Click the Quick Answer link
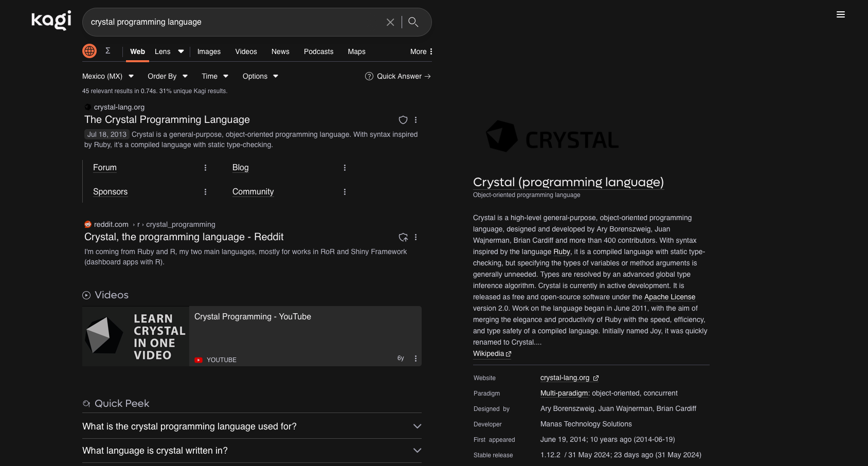The height and width of the screenshot is (466, 868). [398, 76]
